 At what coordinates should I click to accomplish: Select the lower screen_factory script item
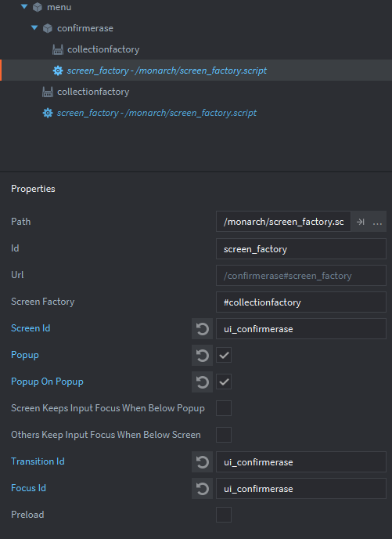tap(156, 113)
